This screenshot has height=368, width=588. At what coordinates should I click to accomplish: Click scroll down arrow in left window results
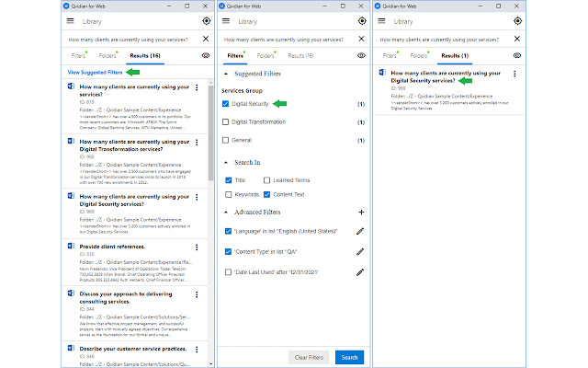click(x=210, y=364)
